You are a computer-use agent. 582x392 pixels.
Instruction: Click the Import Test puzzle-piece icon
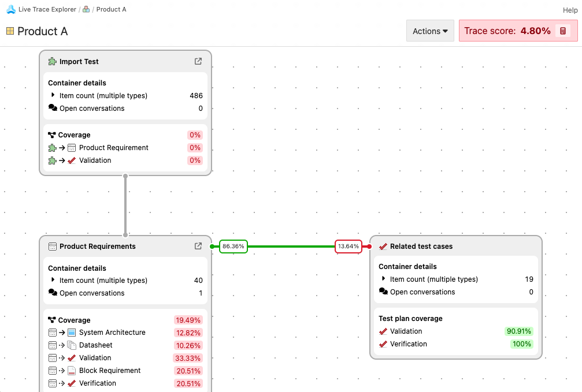tap(52, 61)
